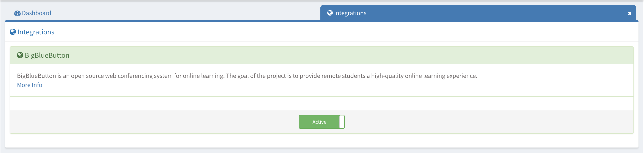Click the BigBlueButton description text
Image resolution: width=644 pixels, height=153 pixels.
247,76
